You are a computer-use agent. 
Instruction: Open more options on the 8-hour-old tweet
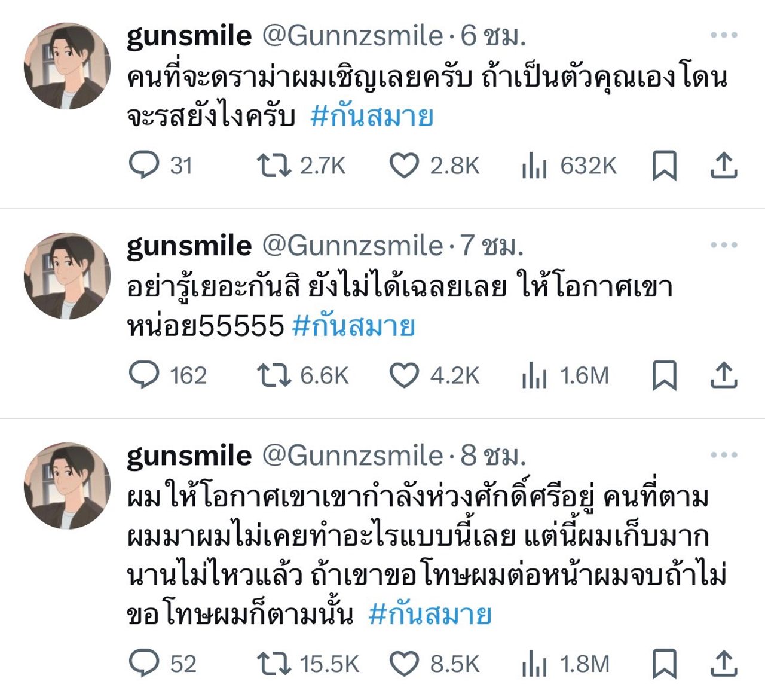[x=724, y=455]
